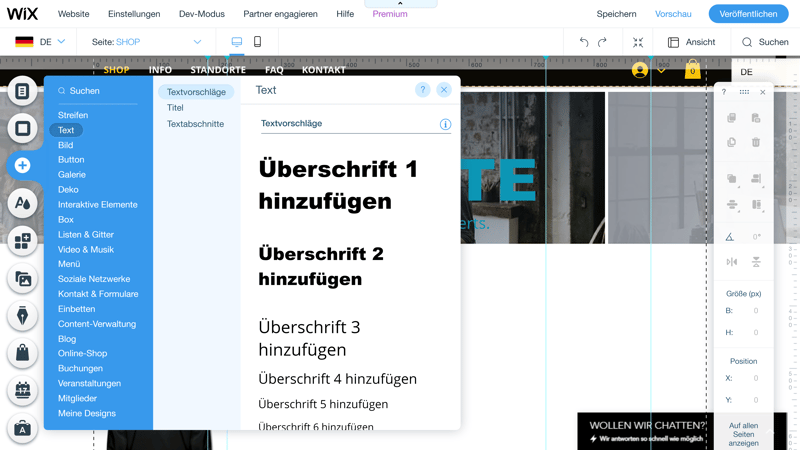Click the Vorschau link
The height and width of the screenshot is (450, 800).
click(673, 14)
